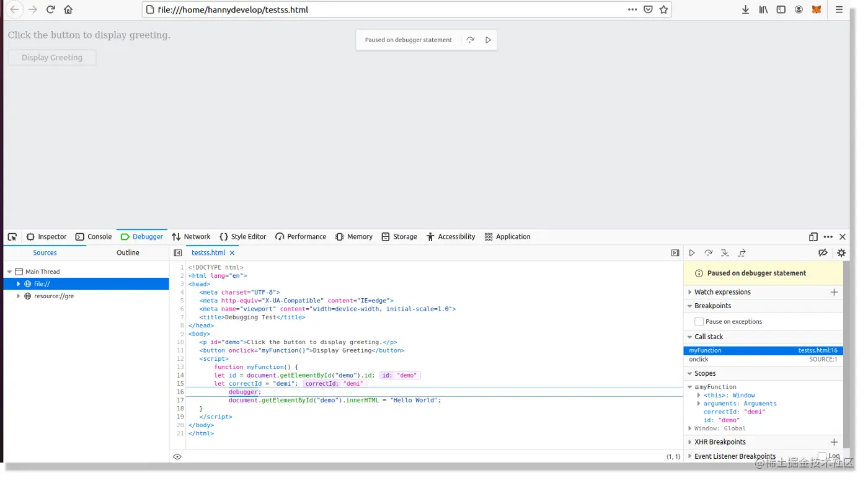Image resolution: width=868 pixels, height=483 pixels.
Task: Add a watch expression with plus
Action: click(x=834, y=292)
